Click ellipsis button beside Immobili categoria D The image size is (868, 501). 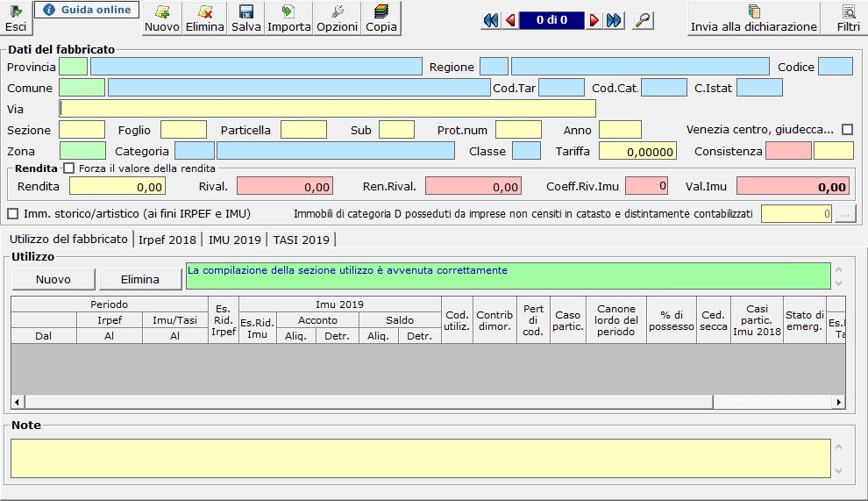point(845,213)
